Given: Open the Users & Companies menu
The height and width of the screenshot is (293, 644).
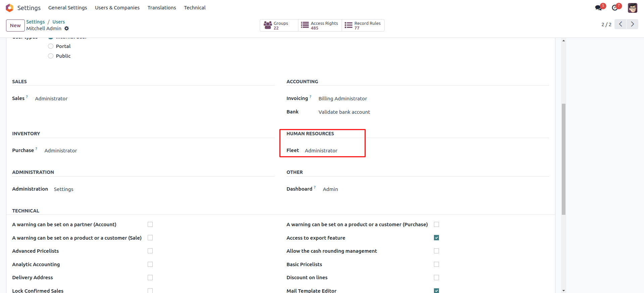Looking at the screenshot, I should point(117,8).
